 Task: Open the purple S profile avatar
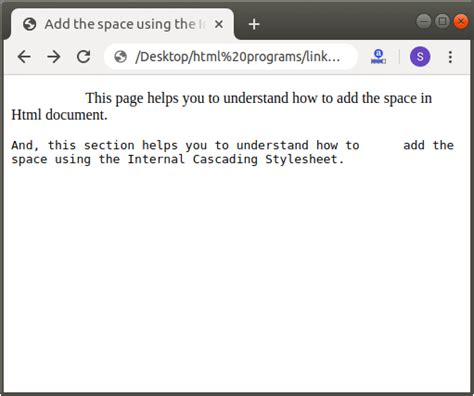(x=420, y=57)
